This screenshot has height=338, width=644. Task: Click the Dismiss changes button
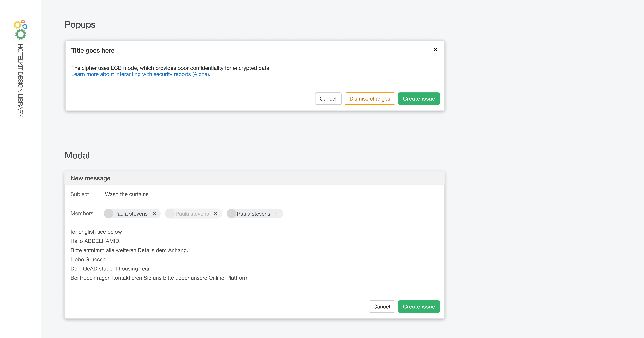tap(370, 99)
